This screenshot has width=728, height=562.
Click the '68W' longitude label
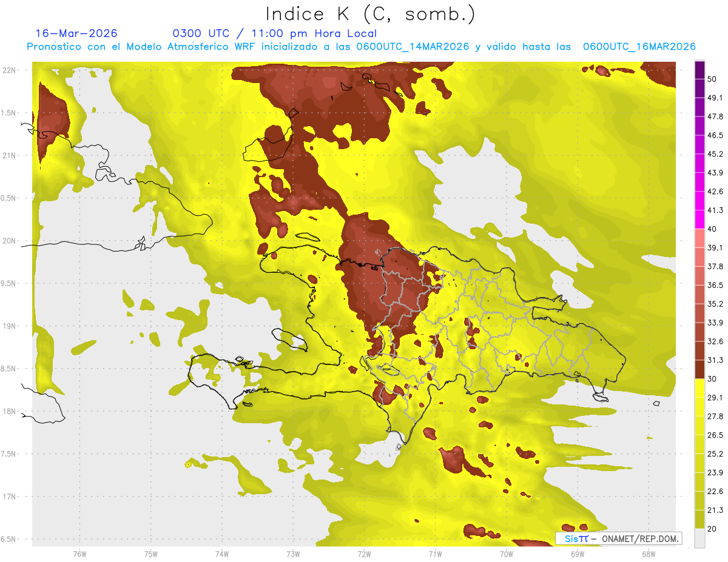tap(648, 554)
